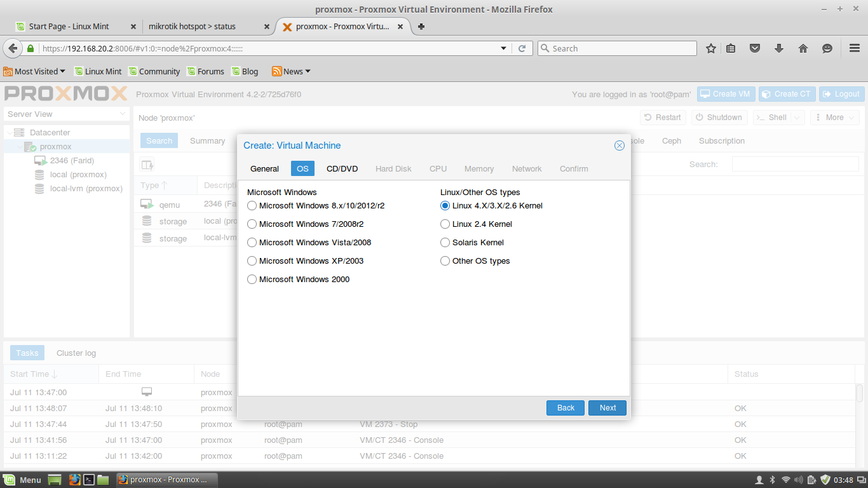The width and height of the screenshot is (868, 488).
Task: Open Most Visited bookmarks dropdown
Action: coord(35,71)
